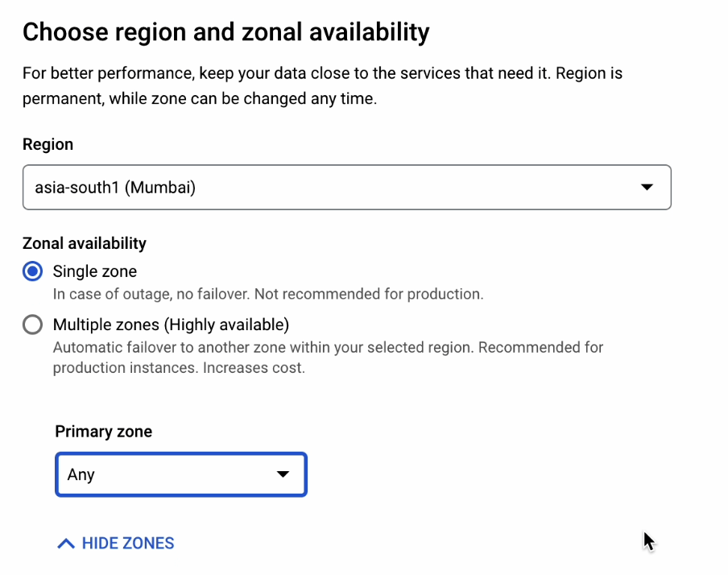Click the Primary zone dropdown arrow icon
This screenshot has height=575, width=728.
point(283,474)
